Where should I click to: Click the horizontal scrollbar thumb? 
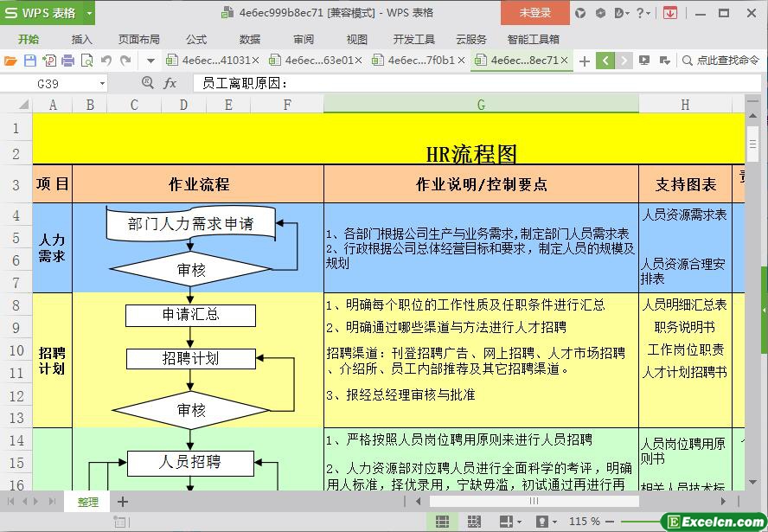coord(534,501)
